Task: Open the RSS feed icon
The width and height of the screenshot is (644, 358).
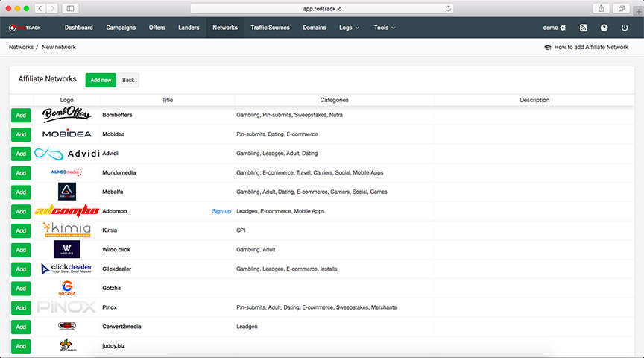Action: pos(583,28)
